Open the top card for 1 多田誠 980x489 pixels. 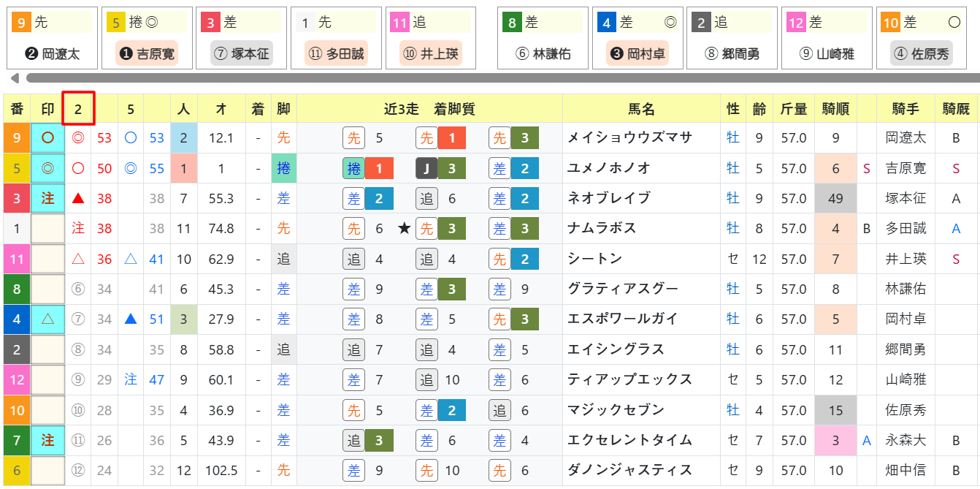336,38
